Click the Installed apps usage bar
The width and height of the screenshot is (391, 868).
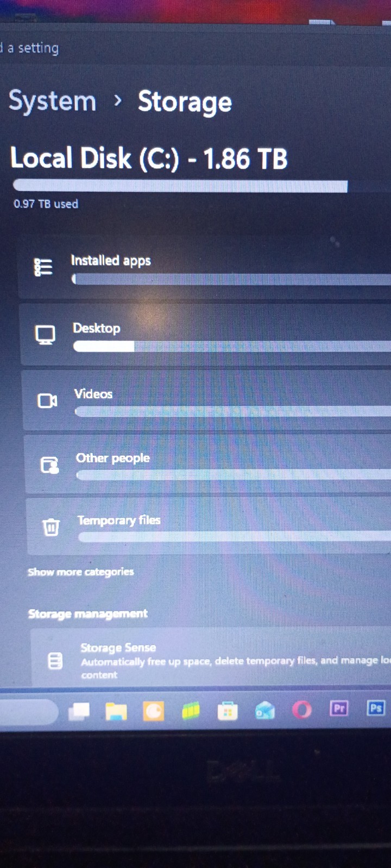[231, 279]
